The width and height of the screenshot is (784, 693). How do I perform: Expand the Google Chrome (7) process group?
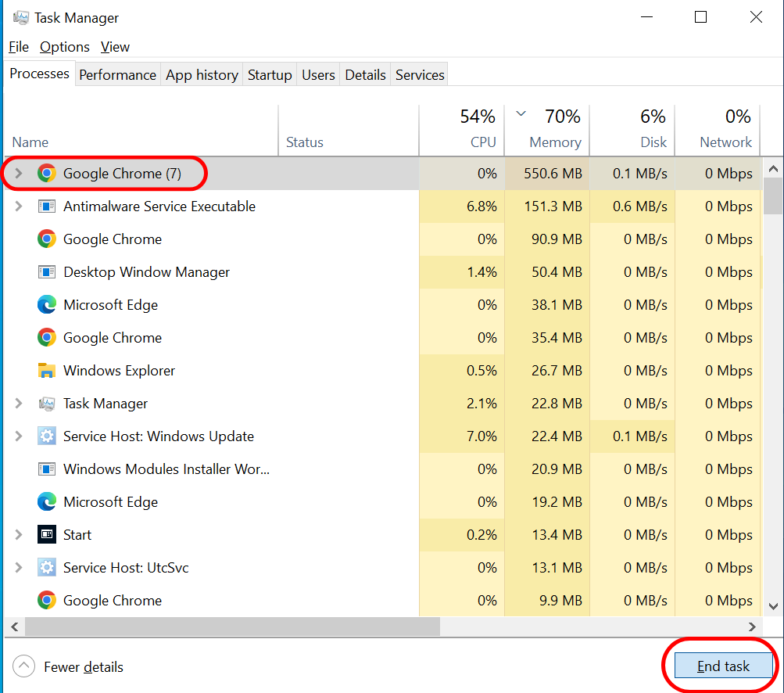(x=19, y=174)
